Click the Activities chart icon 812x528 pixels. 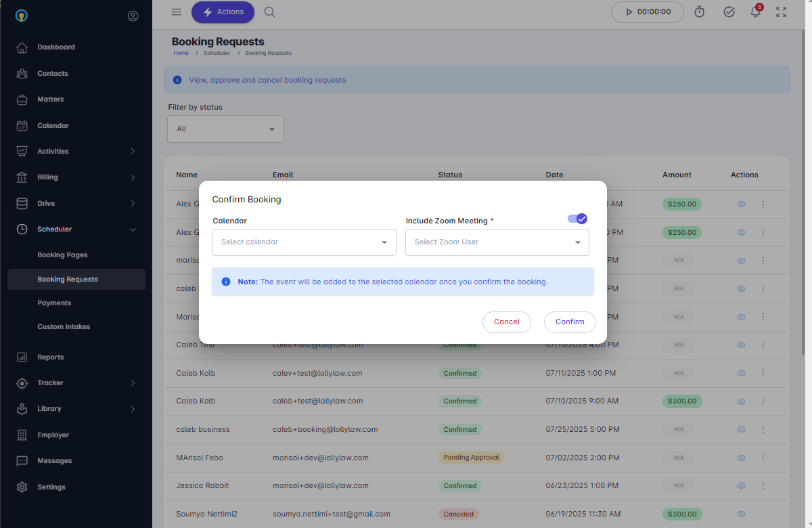coord(22,151)
